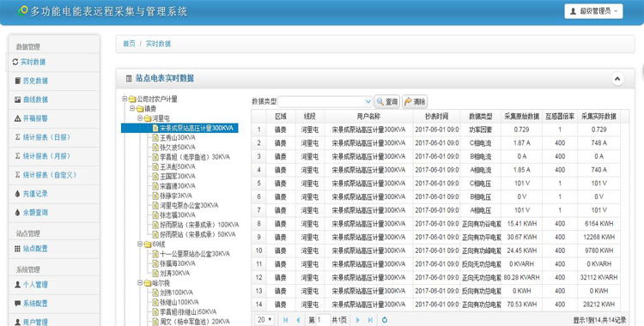Screen dimensions: 644x326
Task: Select the cell reading 80.28 KVARH
Action: (521, 278)
